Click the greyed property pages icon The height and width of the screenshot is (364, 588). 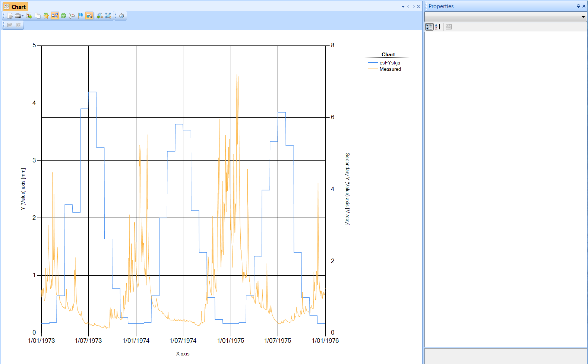point(449,27)
